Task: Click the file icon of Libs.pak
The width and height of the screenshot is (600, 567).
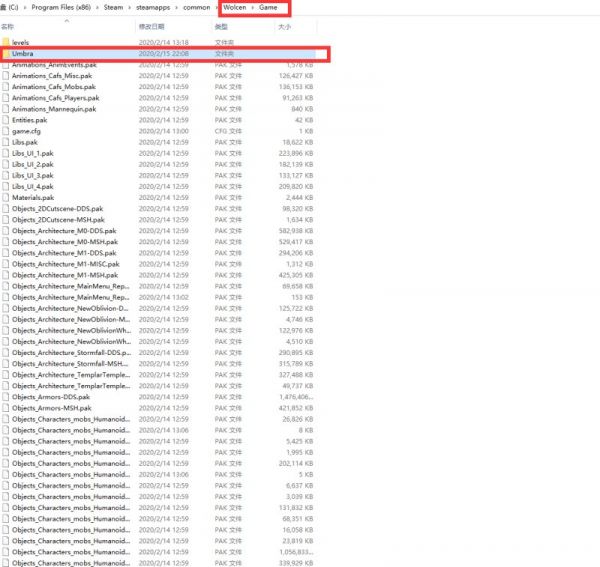Action: pyautogui.click(x=5, y=142)
